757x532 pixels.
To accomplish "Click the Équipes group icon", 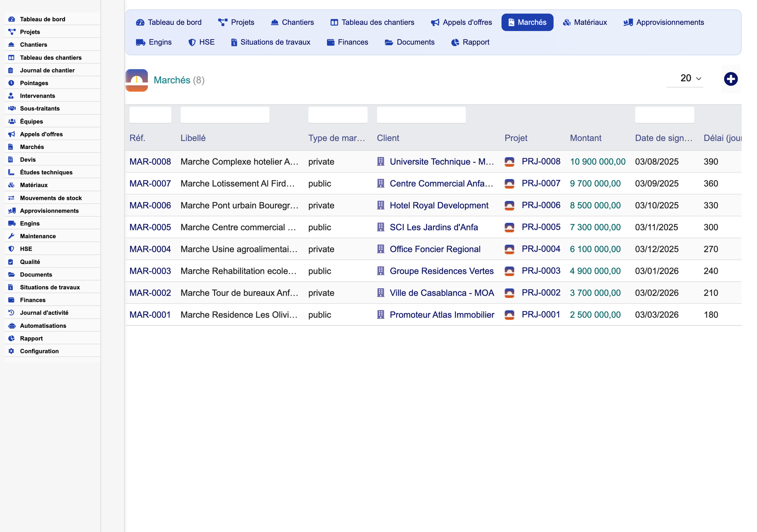I will 11,121.
